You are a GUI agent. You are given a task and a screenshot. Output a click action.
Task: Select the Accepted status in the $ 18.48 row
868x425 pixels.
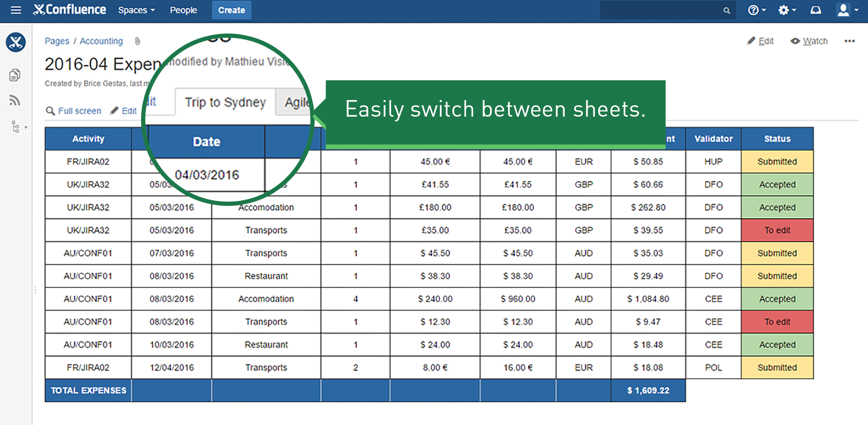coord(777,345)
